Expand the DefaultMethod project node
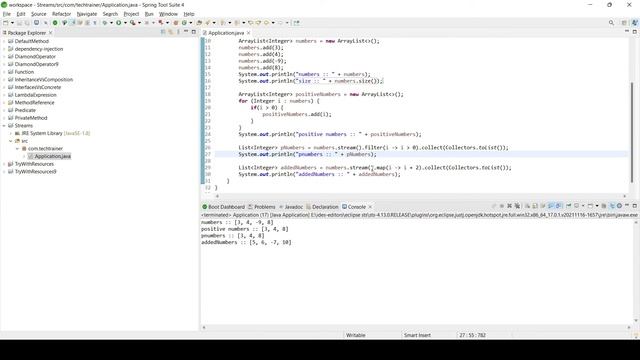Screen dimensions: 640x360 coord(4,41)
